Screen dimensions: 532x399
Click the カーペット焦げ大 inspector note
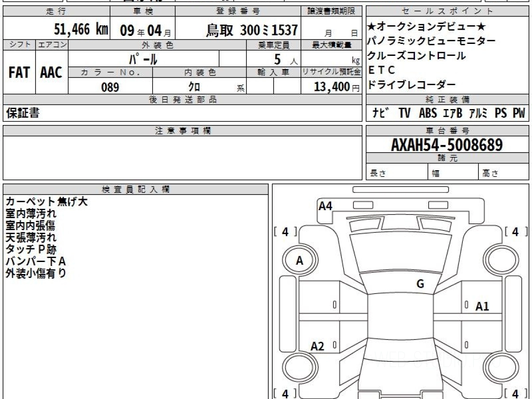click(x=47, y=202)
